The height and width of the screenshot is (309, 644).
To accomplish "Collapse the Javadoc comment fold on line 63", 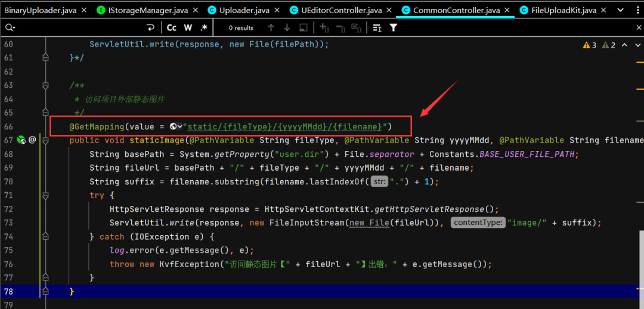I will pyautogui.click(x=45, y=85).
